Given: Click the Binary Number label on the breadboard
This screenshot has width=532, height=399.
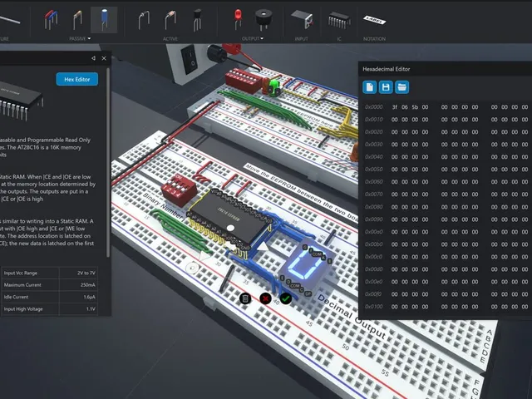Looking at the screenshot, I should point(163,206).
